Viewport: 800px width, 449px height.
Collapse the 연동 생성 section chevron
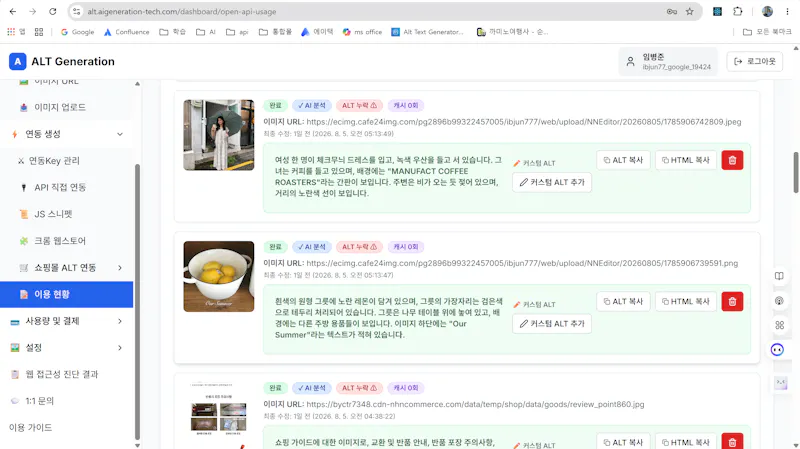point(120,134)
